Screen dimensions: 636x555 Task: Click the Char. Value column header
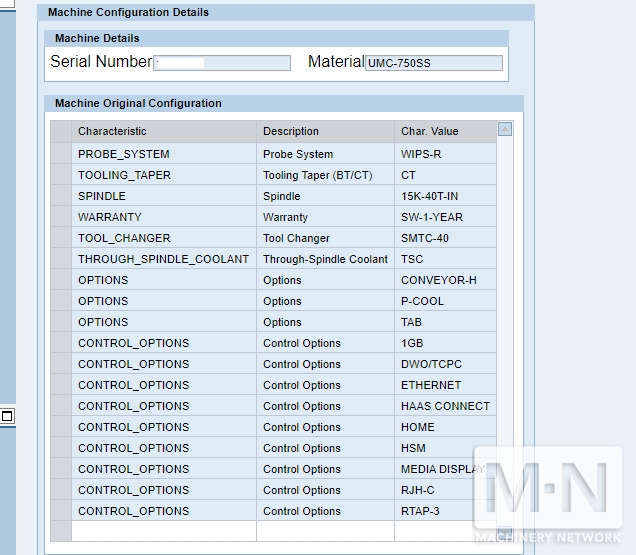445,131
